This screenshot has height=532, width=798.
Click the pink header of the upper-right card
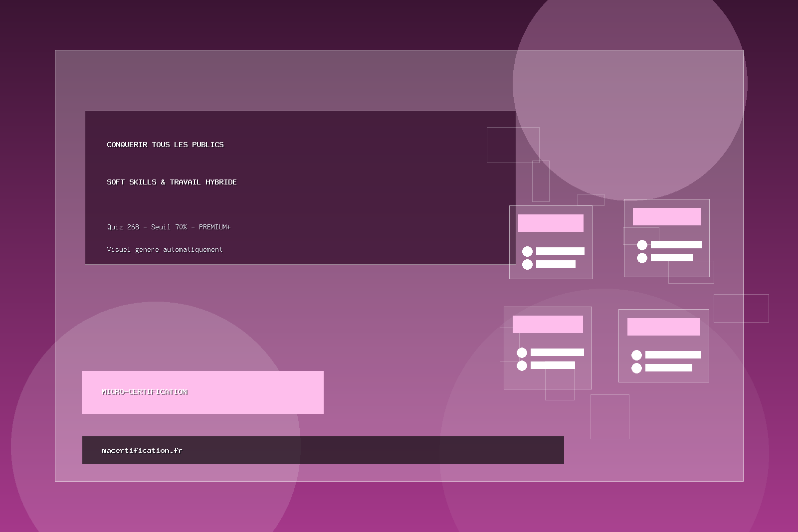(x=666, y=216)
